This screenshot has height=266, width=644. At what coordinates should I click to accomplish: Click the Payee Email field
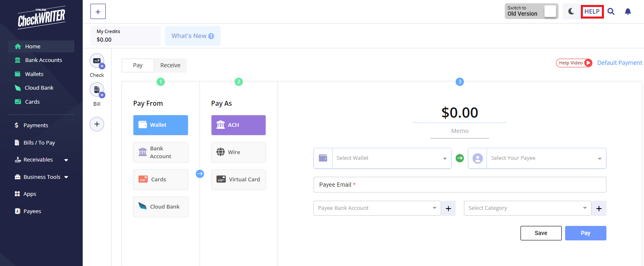pos(460,185)
